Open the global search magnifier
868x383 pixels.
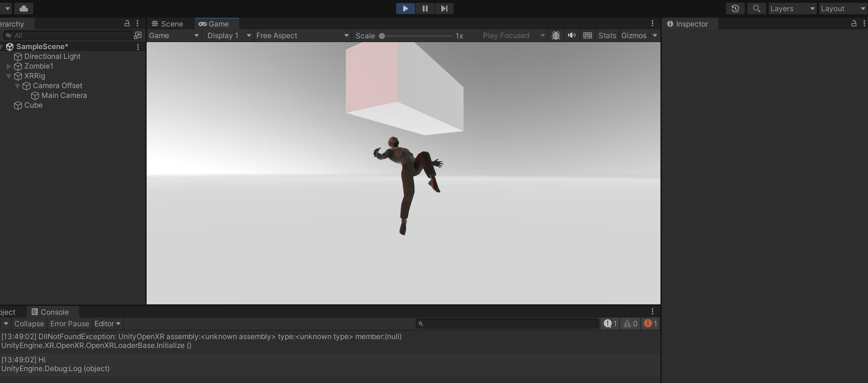(756, 9)
